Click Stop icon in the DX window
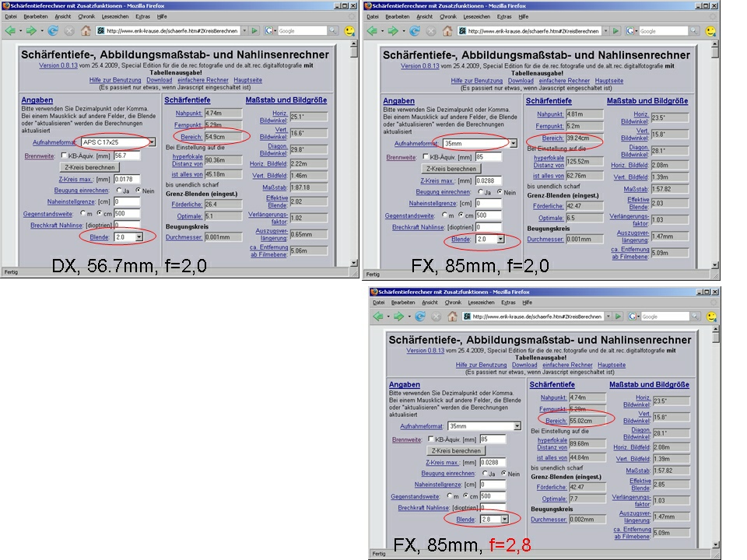The width and height of the screenshot is (747, 560). [x=69, y=31]
